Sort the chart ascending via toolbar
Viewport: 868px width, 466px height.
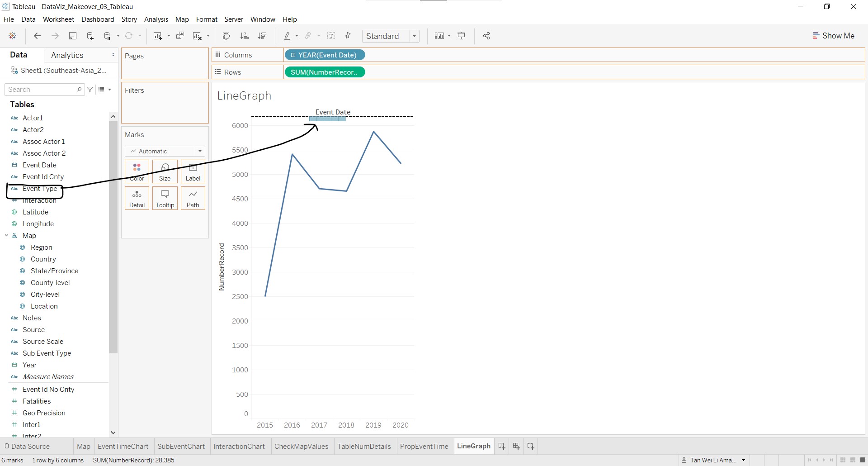245,36
